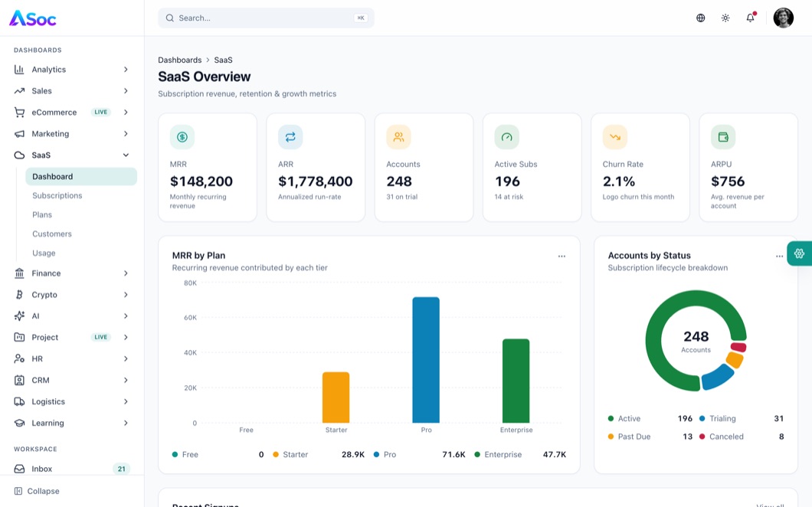Open the user profile avatar
The width and height of the screenshot is (812, 507).
click(x=784, y=18)
